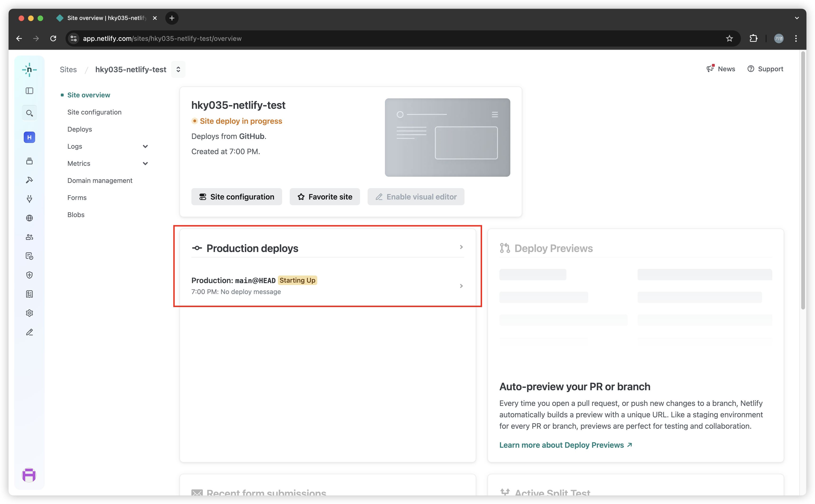Open Deploys in side navigation
The height and width of the screenshot is (504, 815).
point(80,129)
